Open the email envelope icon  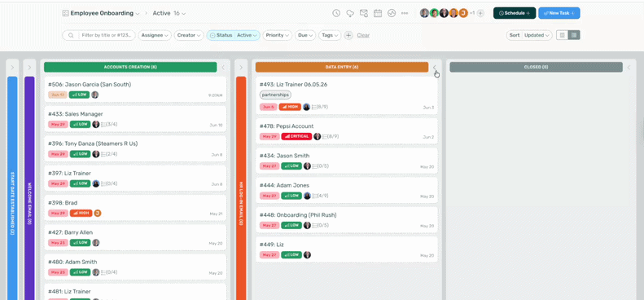(x=364, y=13)
